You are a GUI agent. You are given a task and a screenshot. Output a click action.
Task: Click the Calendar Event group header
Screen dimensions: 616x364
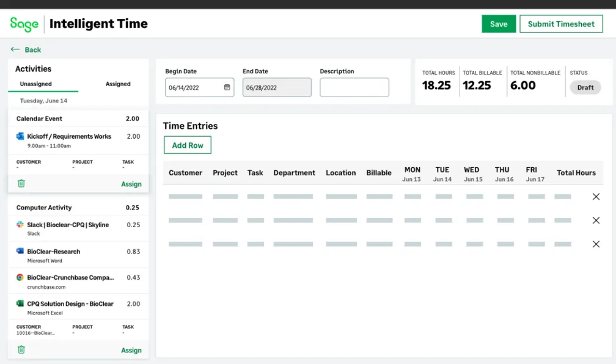[78, 118]
